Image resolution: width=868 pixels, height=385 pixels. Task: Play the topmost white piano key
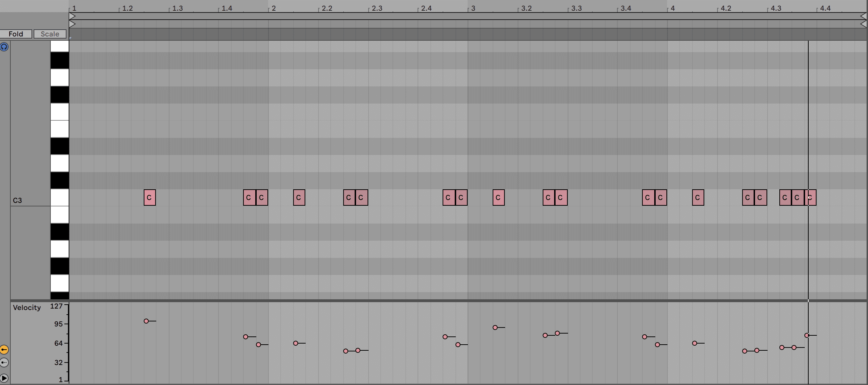point(59,46)
